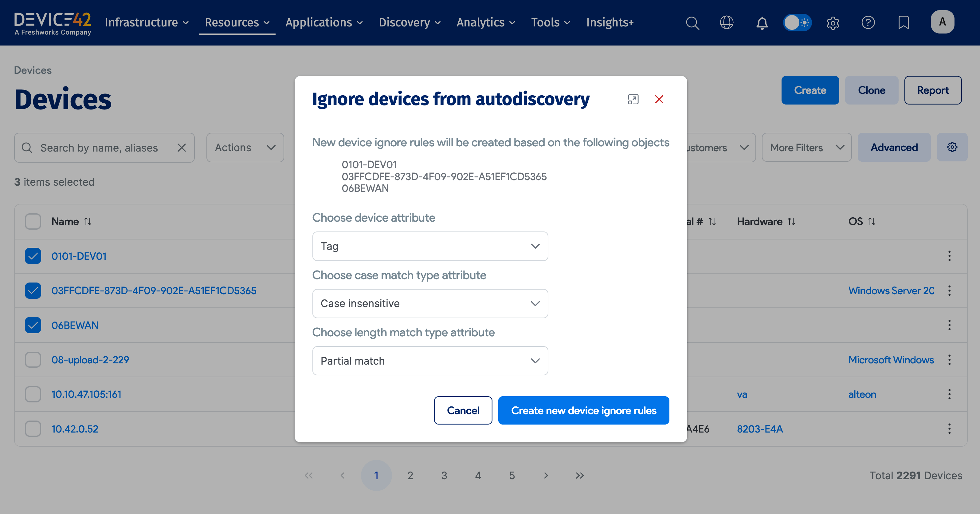Select the 08-upload-2-229 checkbox

pos(33,359)
